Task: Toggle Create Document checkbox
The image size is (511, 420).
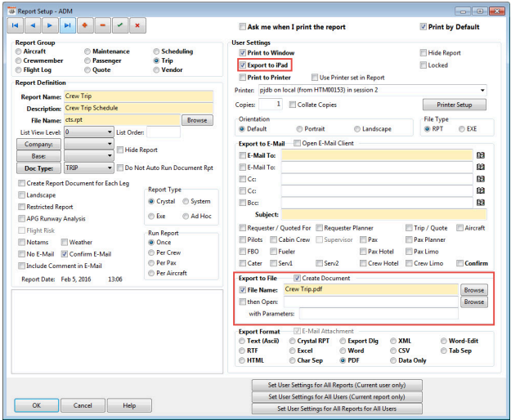Action: [x=297, y=278]
